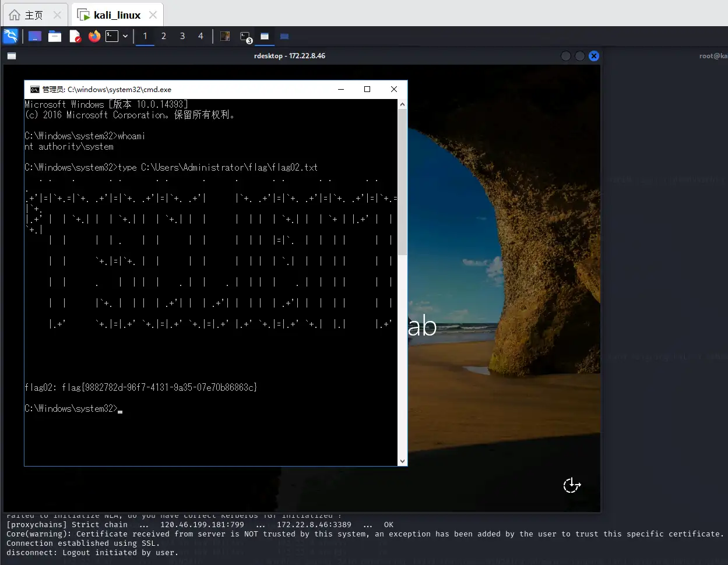Click the show desktop panel icon
728x565 pixels.
point(35,36)
